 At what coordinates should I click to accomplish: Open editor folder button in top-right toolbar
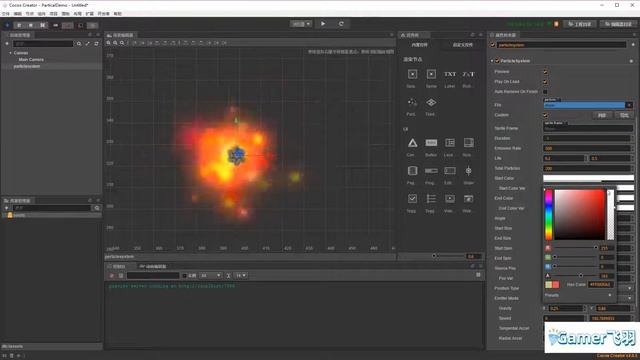pos(618,24)
